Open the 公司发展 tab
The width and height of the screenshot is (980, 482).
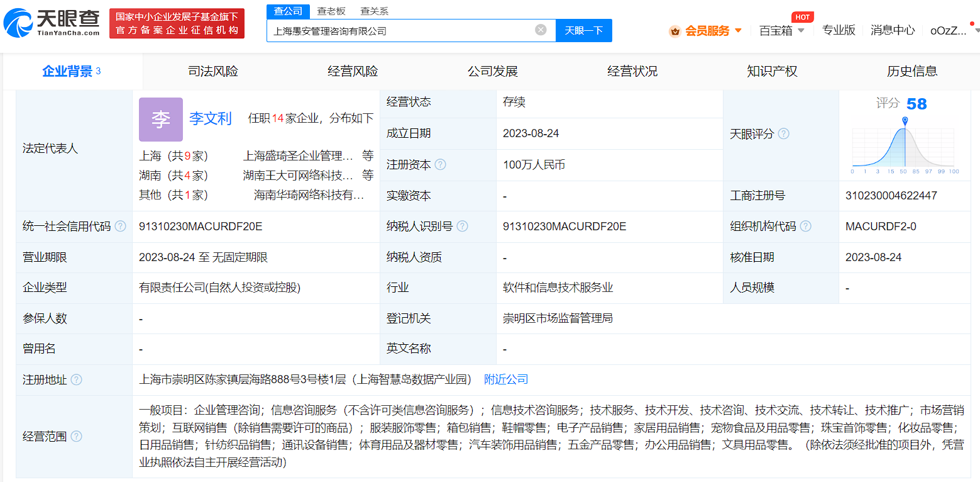point(492,71)
